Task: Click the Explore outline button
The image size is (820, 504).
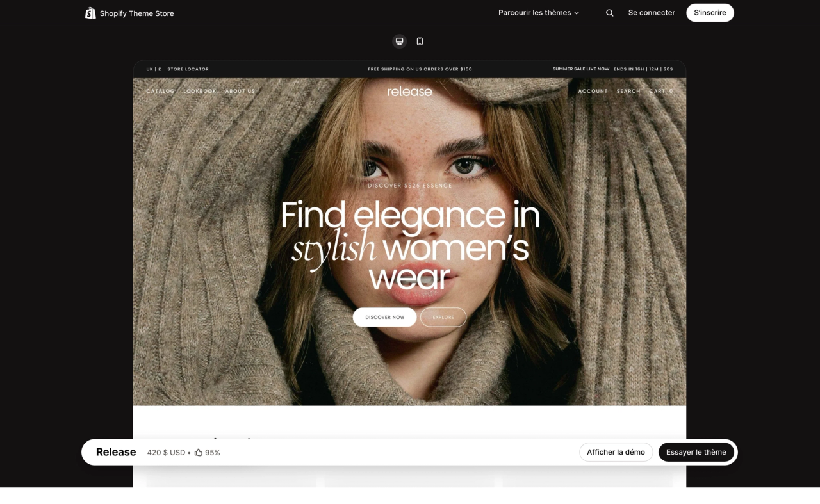Action: [443, 317]
